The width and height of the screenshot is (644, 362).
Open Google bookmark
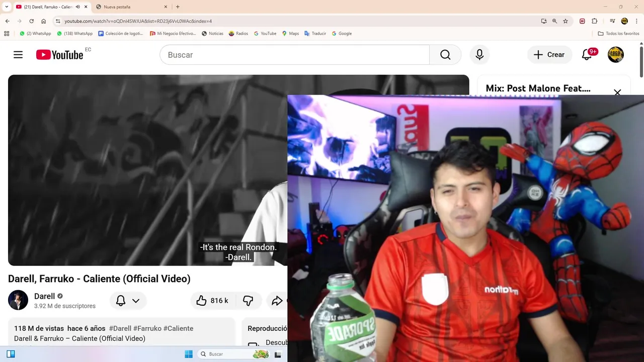342,34
